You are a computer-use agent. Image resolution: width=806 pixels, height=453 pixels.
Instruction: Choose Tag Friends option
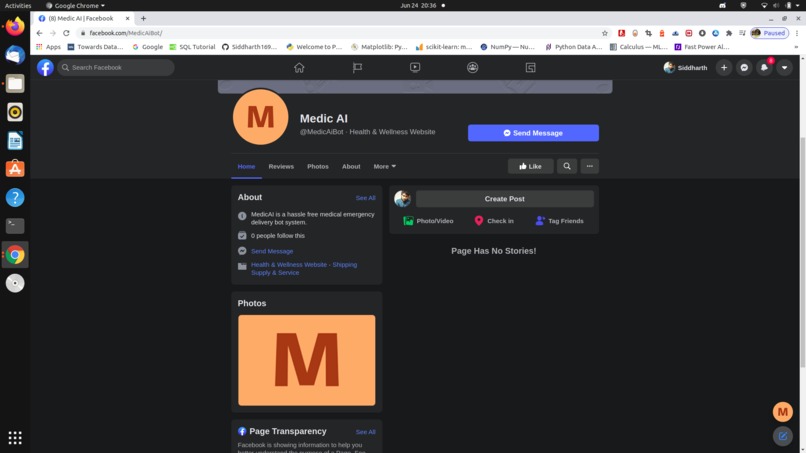pyautogui.click(x=559, y=221)
